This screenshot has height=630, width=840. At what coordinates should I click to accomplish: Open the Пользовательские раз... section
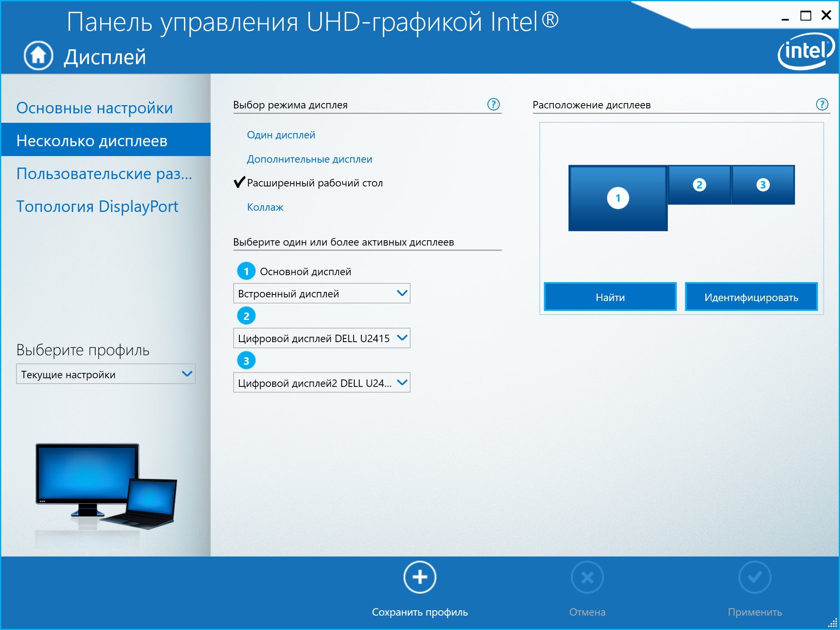(x=104, y=174)
